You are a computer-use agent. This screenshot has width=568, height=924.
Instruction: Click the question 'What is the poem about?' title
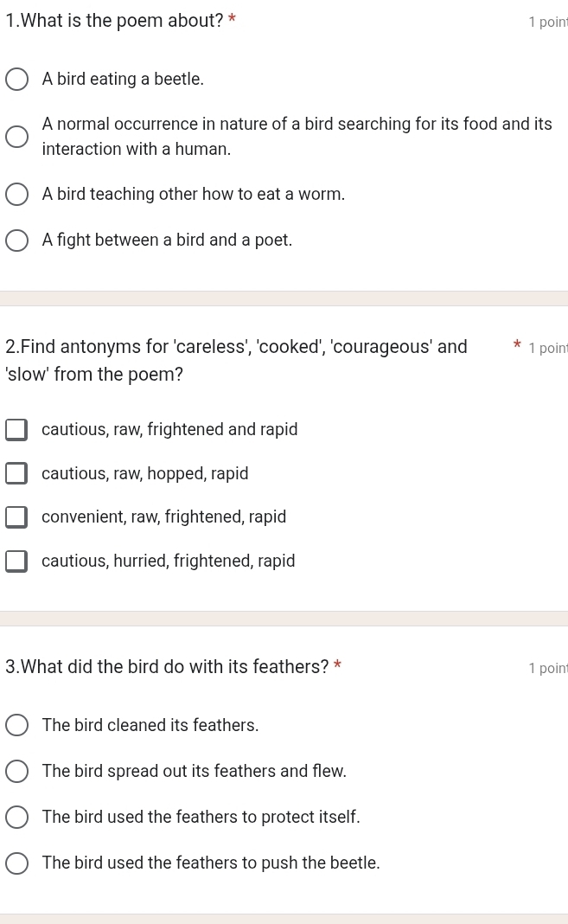tap(114, 22)
